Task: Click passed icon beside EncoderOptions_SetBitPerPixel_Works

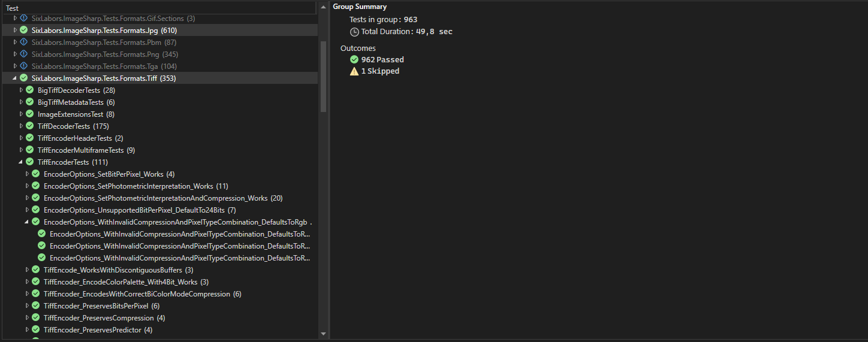Action: (36, 174)
